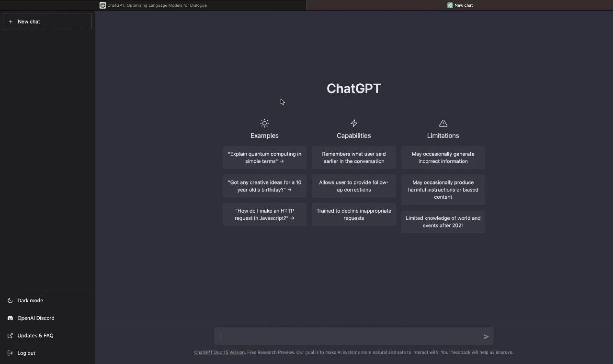Choose the 10 year old's birthday ideas example
The image size is (613, 364).
(264, 186)
